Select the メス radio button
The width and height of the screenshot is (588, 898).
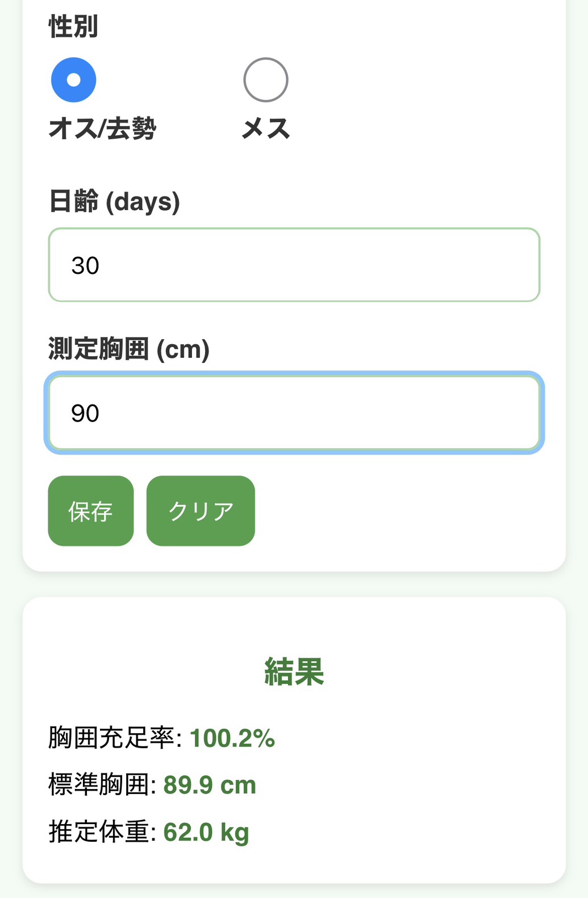click(x=265, y=80)
